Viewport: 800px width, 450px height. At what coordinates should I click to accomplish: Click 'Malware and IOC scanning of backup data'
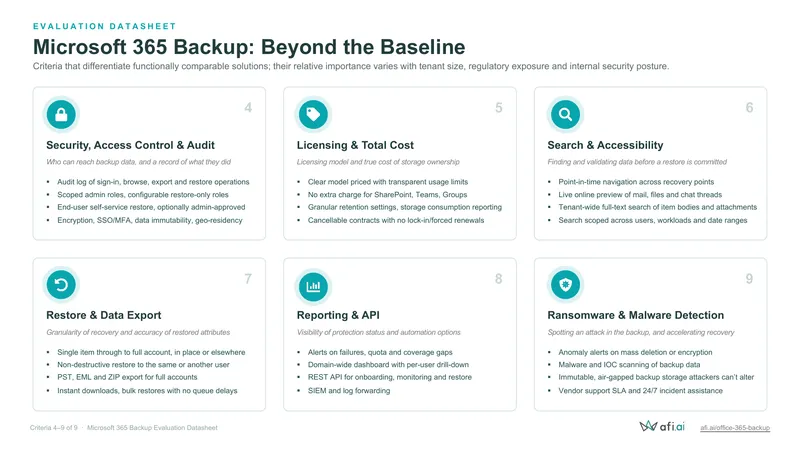(x=629, y=365)
